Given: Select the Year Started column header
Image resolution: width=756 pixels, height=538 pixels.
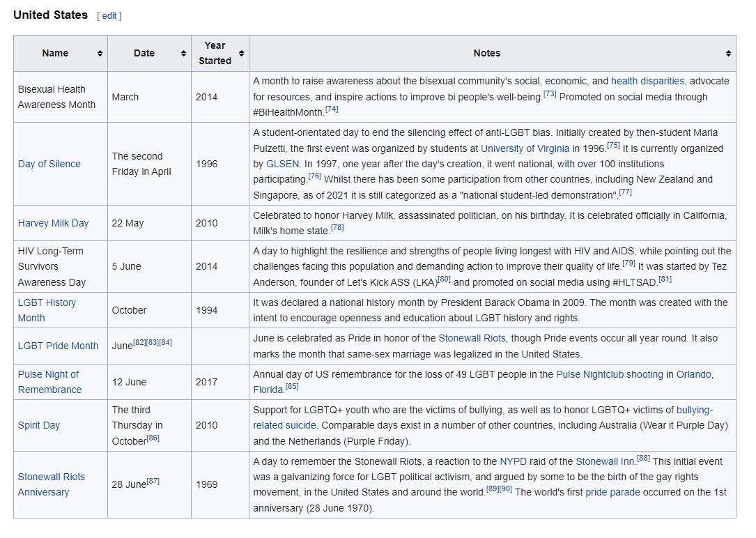Looking at the screenshot, I should tap(220, 54).
